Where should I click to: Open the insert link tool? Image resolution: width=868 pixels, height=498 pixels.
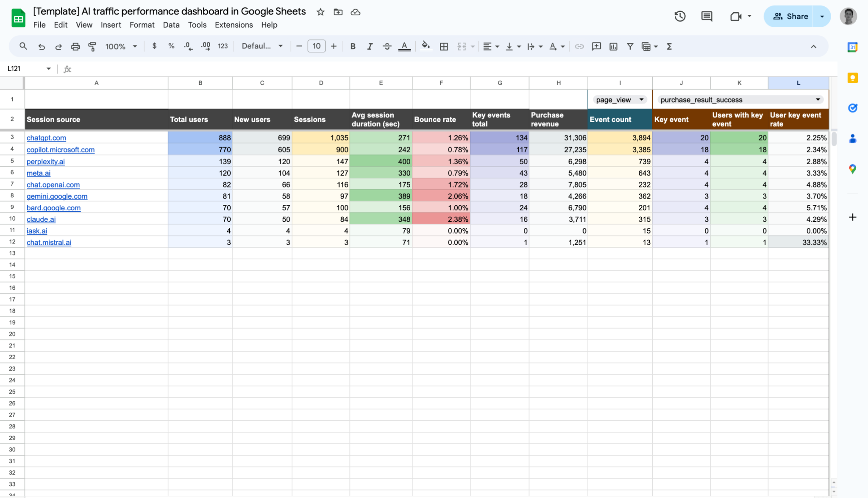point(579,46)
